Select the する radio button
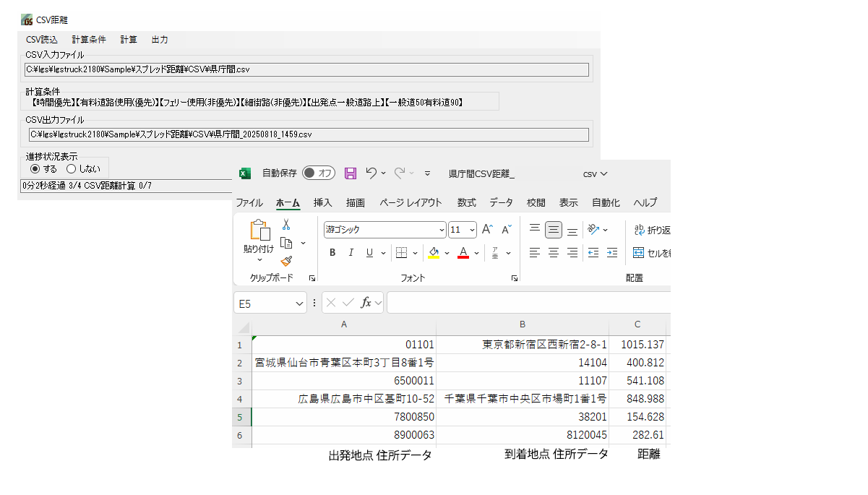This screenshot has height=495, width=868. click(x=35, y=169)
